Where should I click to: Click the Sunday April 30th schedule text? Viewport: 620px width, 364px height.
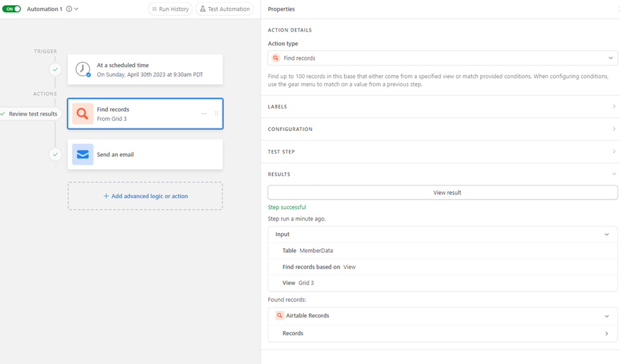point(150,74)
